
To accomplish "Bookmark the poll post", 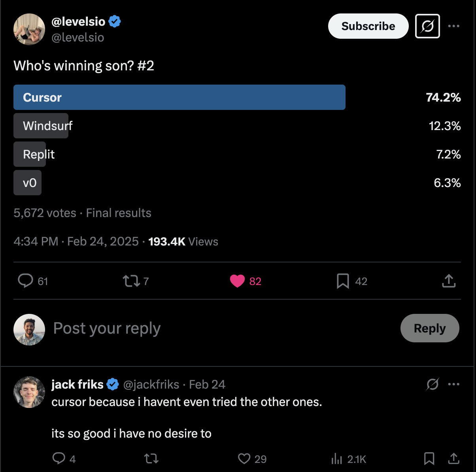I will pyautogui.click(x=343, y=281).
